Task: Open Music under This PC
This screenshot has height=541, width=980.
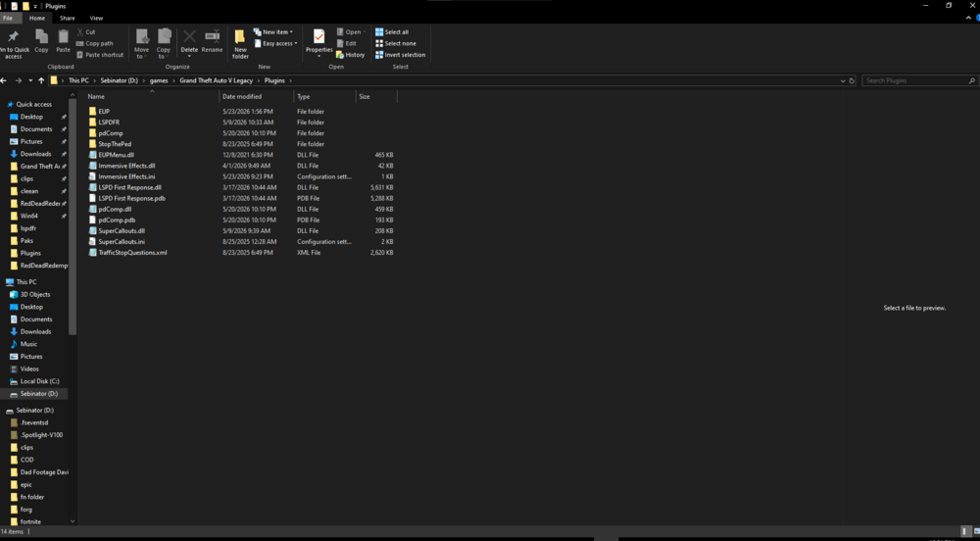Action: coord(28,344)
